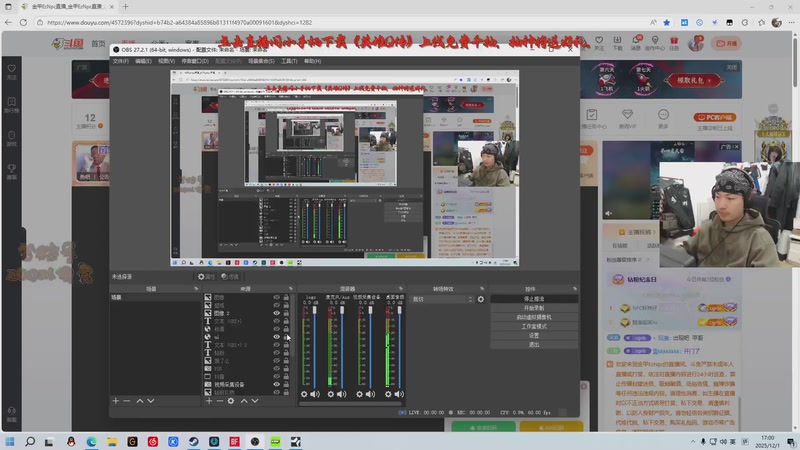The width and height of the screenshot is (800, 450).
Task: Toggle the lock on the 文本 (GDI+) 2 source
Action: tap(286, 345)
